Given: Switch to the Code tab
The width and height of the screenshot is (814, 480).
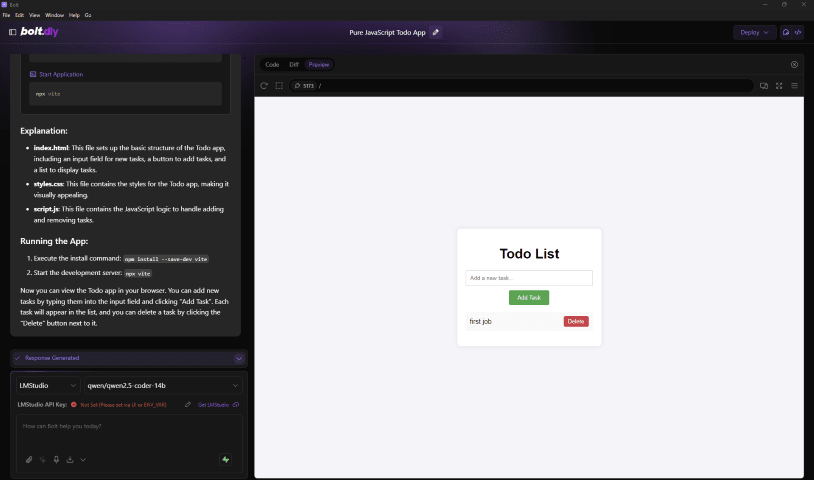Looking at the screenshot, I should [x=272, y=64].
